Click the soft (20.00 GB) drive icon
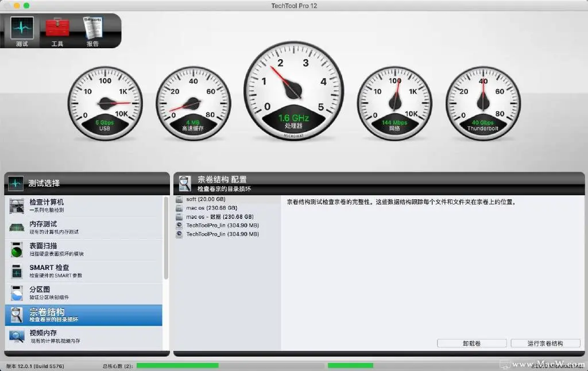Screen dimensions: 588x371 point(179,199)
